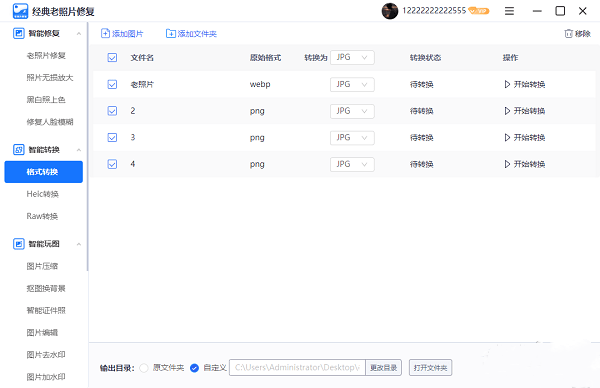Click play triangle icon for file 4
600x388 pixels.
click(507, 164)
